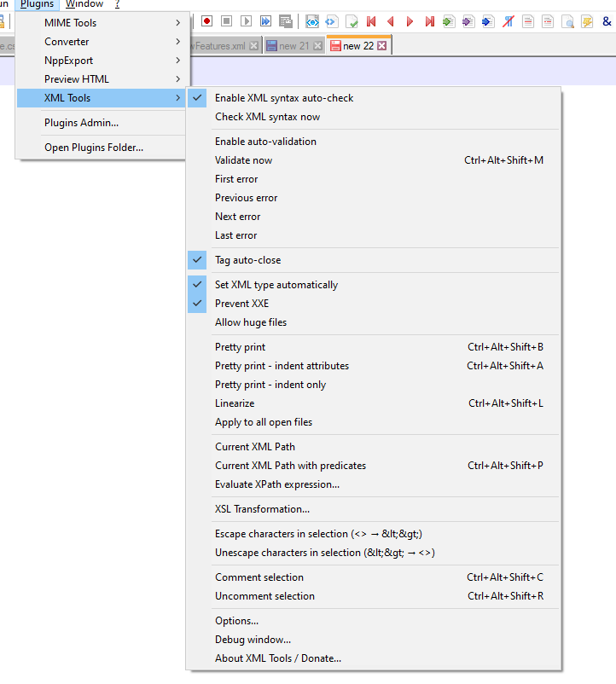This screenshot has width=616, height=684.
Task: Select Last error menu entry
Action: tap(373, 235)
